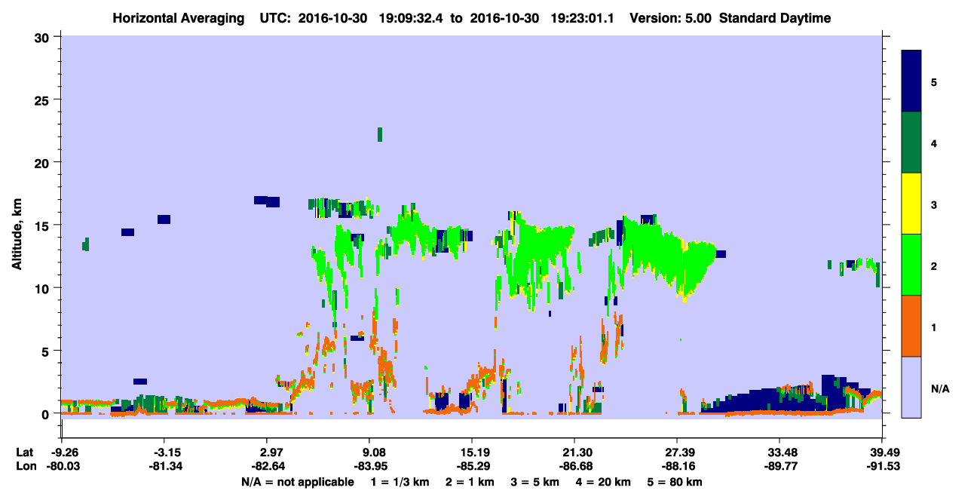Click the longitude value '-86.68'
980x503 pixels.
(x=574, y=466)
